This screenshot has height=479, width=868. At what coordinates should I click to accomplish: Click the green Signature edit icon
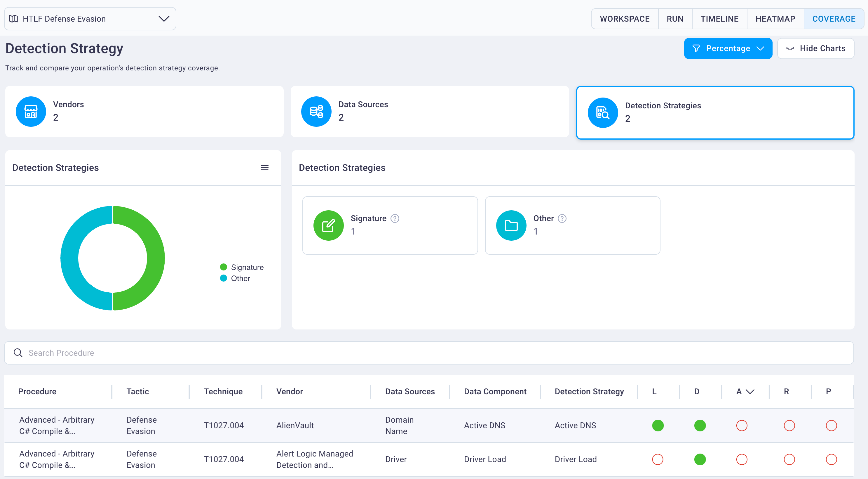tap(328, 225)
